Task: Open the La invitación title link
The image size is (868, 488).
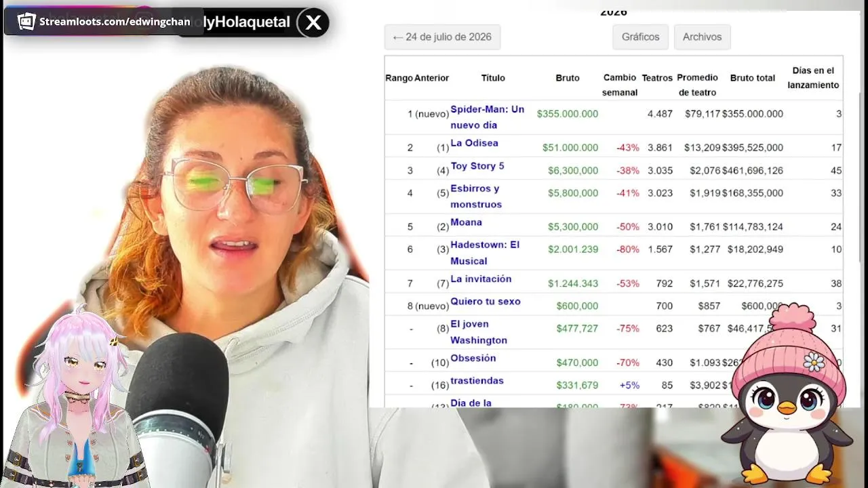Action: (x=481, y=279)
